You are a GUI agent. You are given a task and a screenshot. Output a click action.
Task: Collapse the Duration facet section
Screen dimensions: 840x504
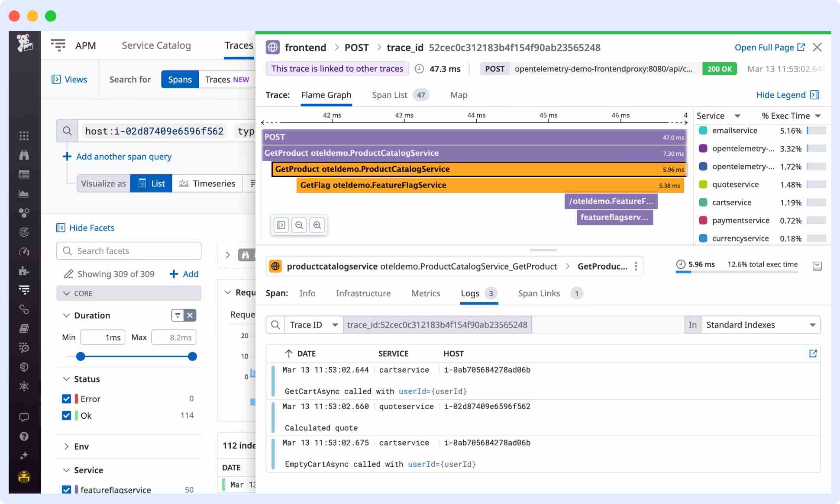[66, 315]
